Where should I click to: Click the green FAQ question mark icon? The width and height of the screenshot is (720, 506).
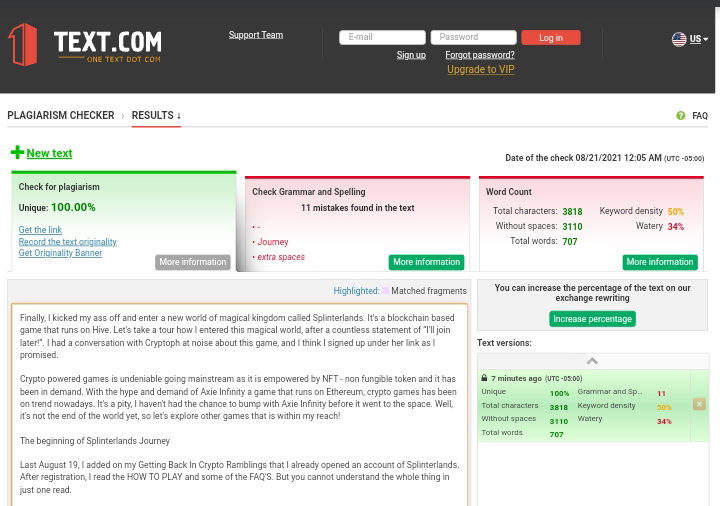click(x=681, y=116)
